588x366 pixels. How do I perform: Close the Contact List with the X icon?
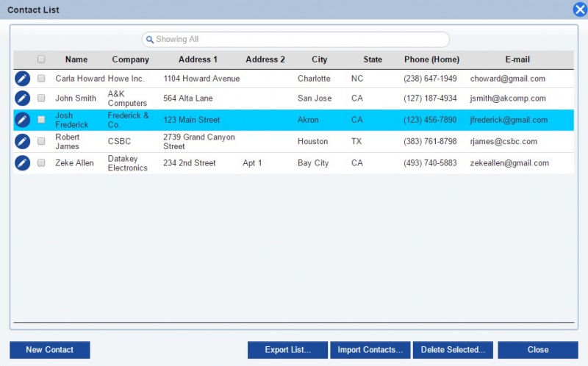pyautogui.click(x=579, y=10)
